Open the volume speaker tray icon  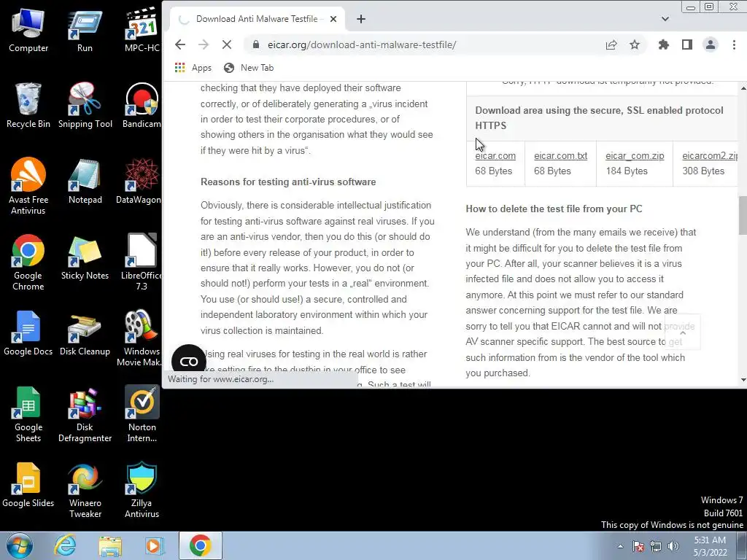pyautogui.click(x=673, y=546)
